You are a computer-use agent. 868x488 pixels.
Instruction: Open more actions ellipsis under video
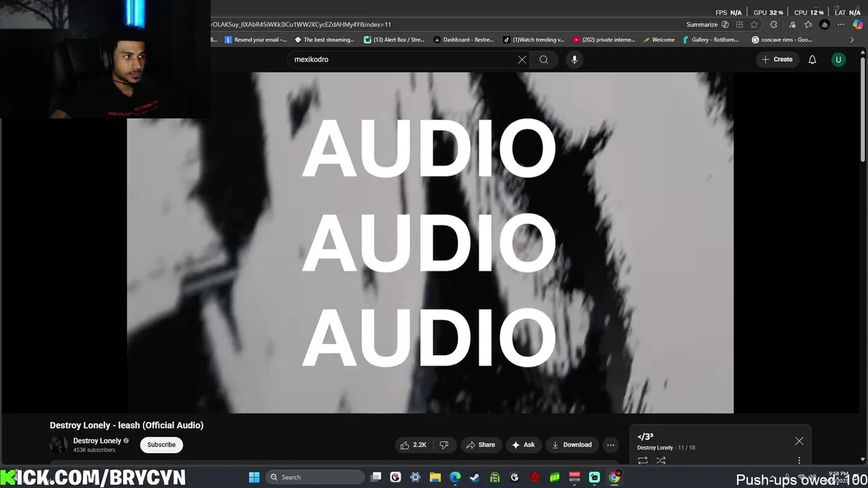click(610, 445)
